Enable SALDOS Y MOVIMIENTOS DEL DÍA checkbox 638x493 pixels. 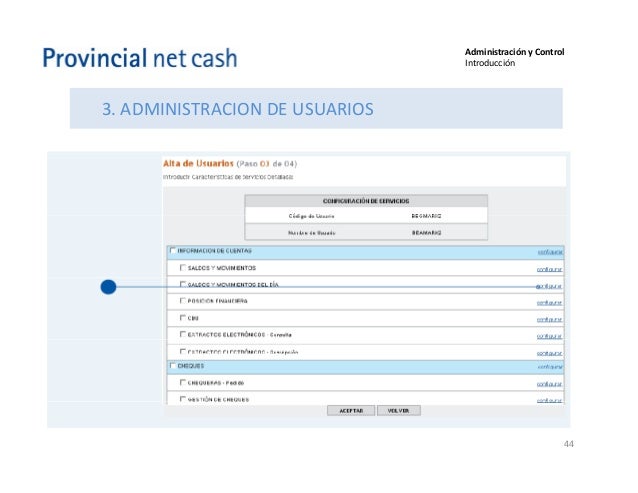pos(183,284)
